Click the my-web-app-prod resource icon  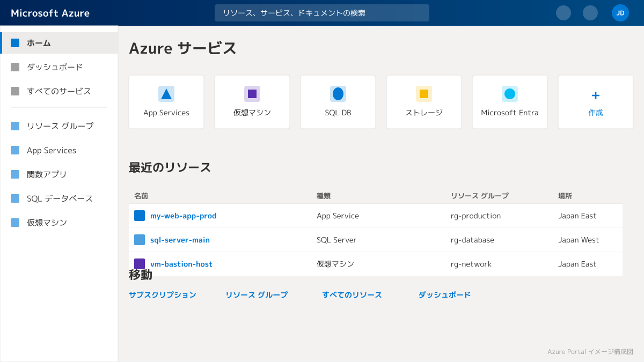pyautogui.click(x=140, y=216)
